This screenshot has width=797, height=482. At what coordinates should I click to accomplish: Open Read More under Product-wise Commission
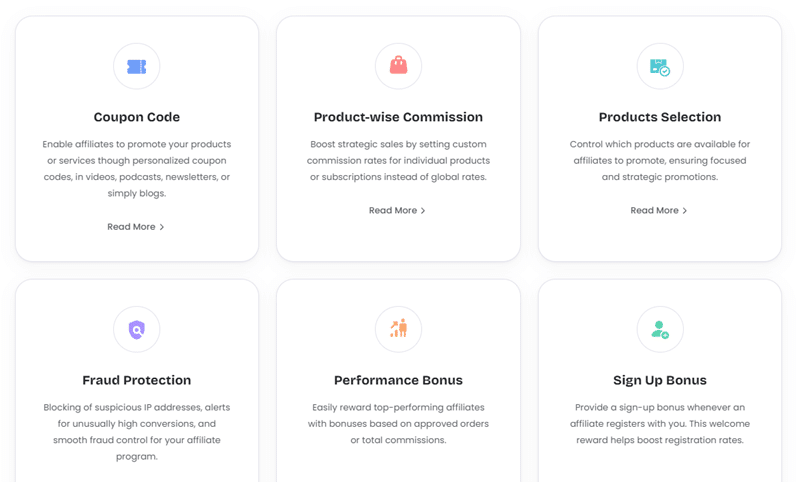click(397, 211)
